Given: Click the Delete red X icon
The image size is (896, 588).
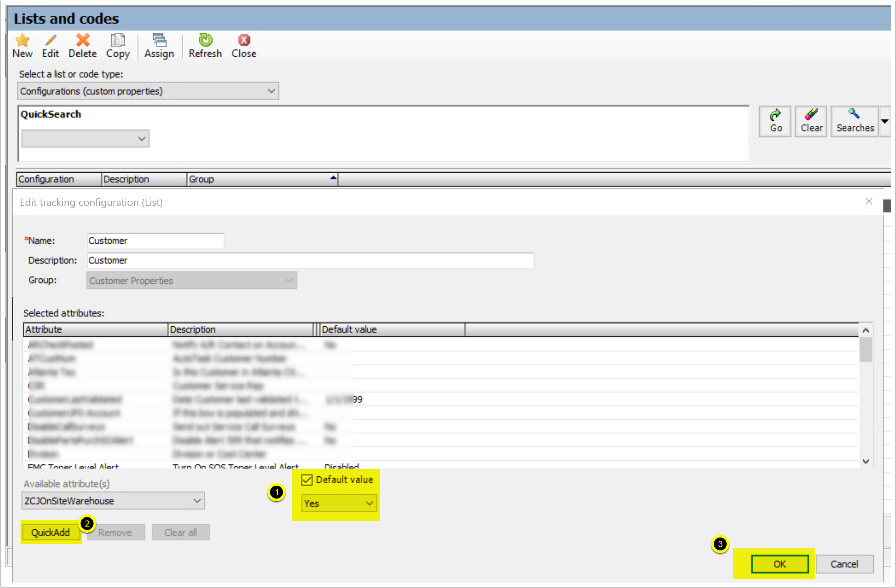Looking at the screenshot, I should [x=83, y=40].
